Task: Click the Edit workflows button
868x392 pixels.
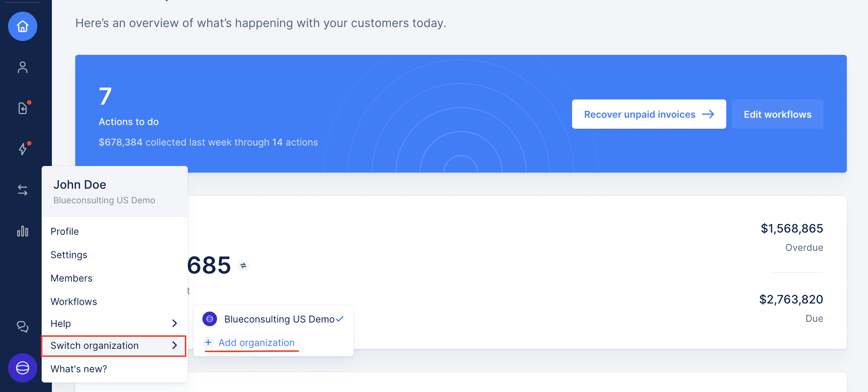Action: click(778, 114)
